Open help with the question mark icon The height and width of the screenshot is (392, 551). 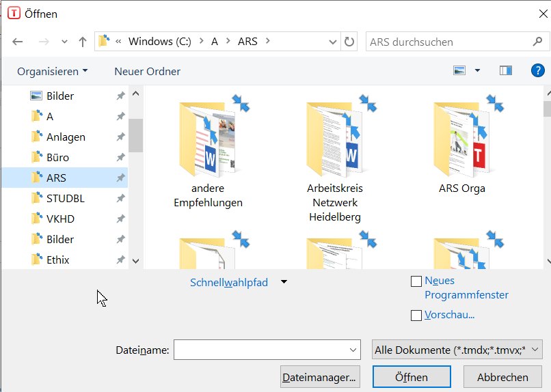coord(537,70)
